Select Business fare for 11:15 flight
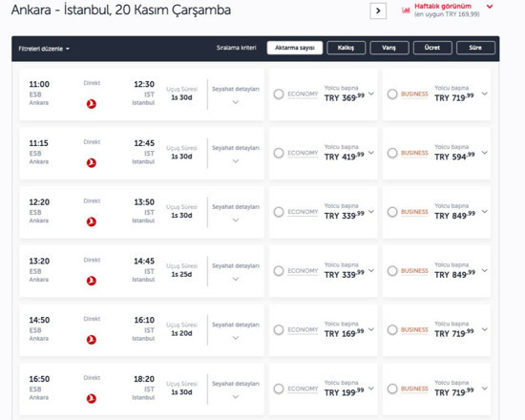The height and width of the screenshot is (420, 525). pos(392,153)
